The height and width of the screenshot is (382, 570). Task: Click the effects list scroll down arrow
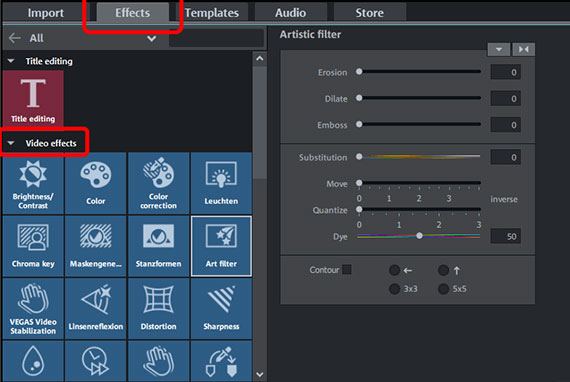click(260, 374)
